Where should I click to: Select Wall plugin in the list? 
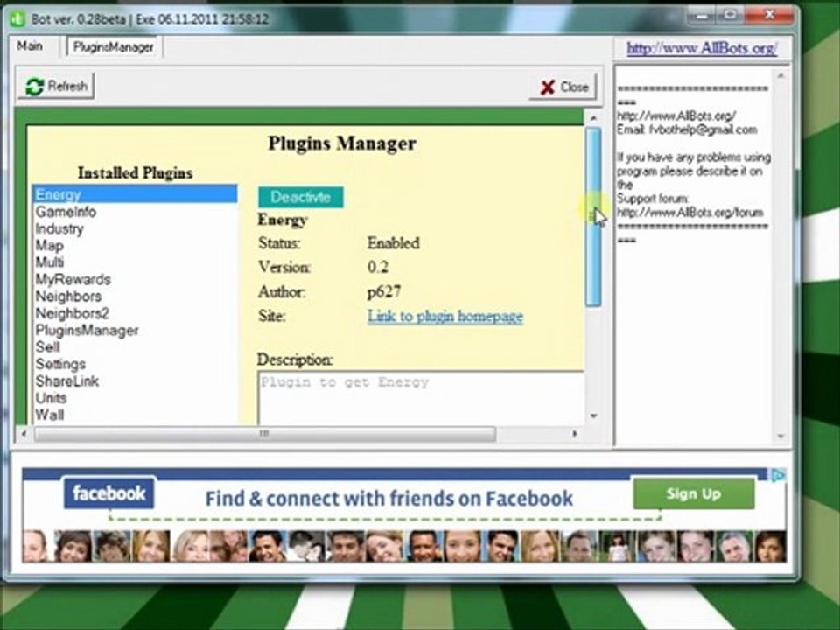135,415
